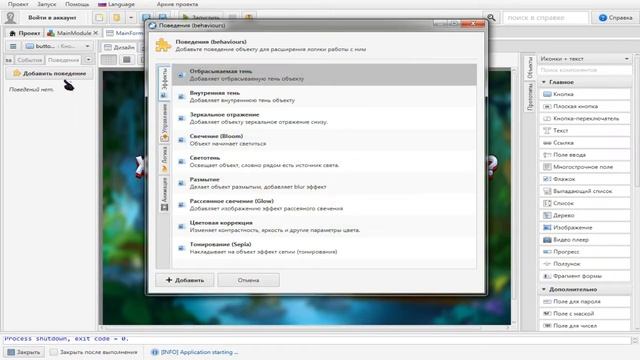Focus the поиск в справке search field

pyautogui.click(x=546, y=18)
